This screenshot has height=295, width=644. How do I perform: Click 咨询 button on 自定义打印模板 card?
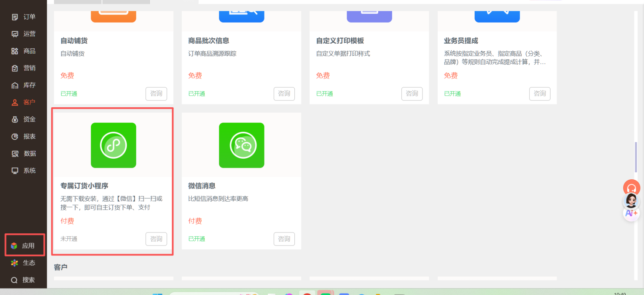coord(412,93)
